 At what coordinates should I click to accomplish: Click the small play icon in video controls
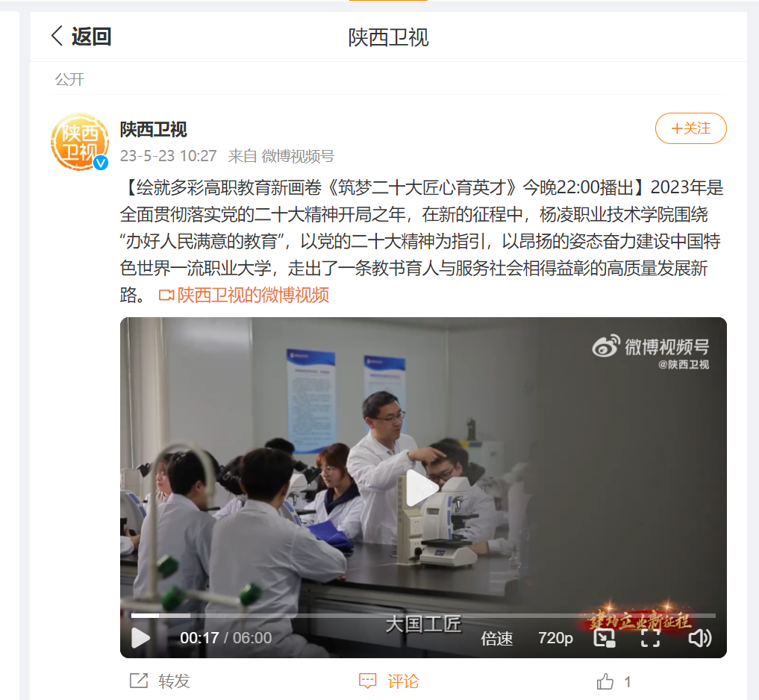[x=140, y=638]
